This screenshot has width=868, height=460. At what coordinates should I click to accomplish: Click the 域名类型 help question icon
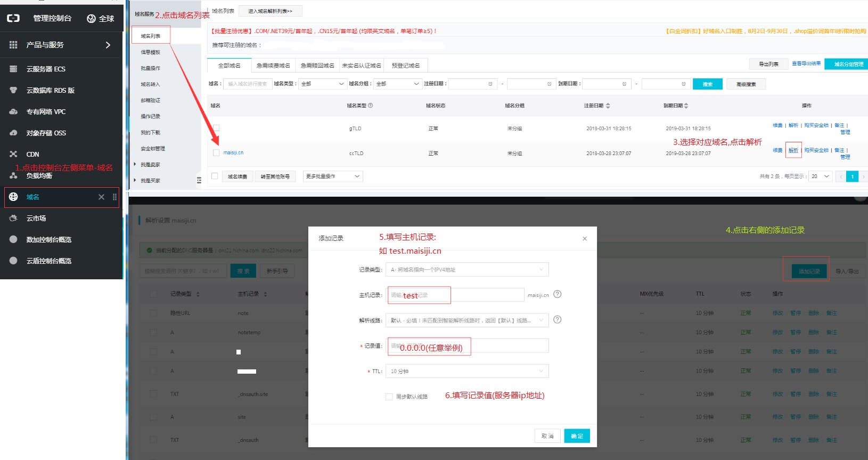(x=371, y=106)
